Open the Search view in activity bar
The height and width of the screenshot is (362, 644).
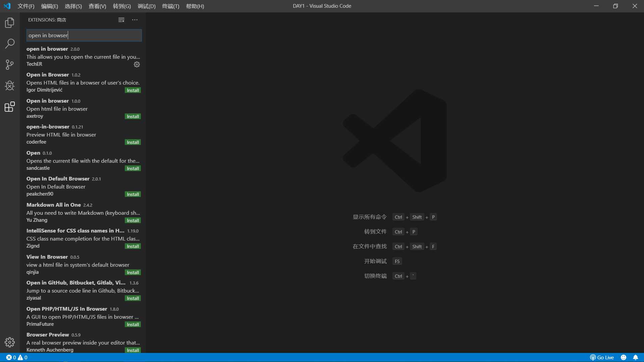click(x=10, y=44)
